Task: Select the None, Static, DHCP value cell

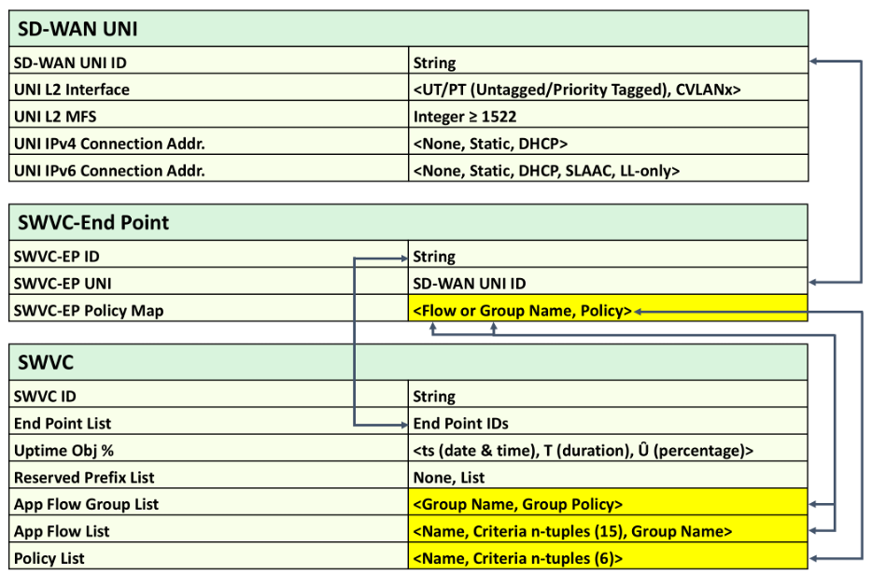Action: click(608, 142)
